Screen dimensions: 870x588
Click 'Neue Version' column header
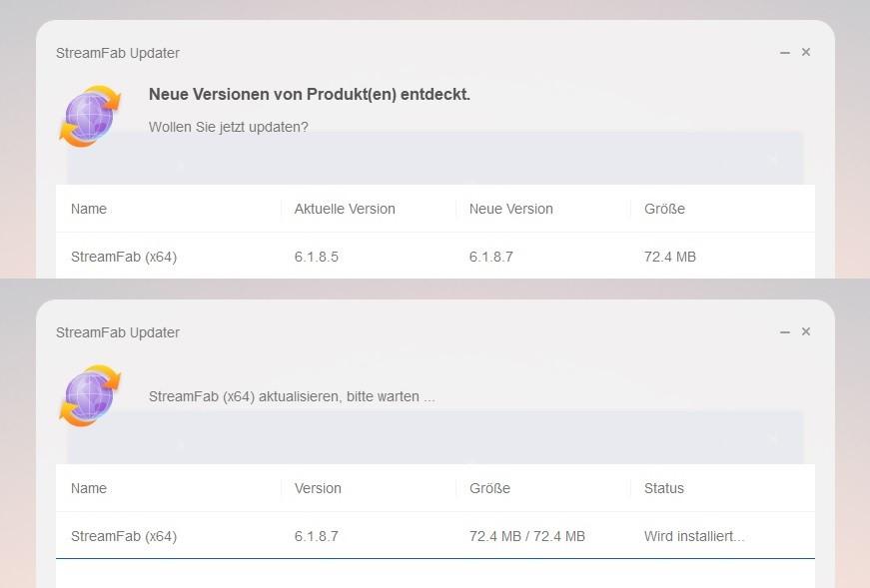coord(511,209)
